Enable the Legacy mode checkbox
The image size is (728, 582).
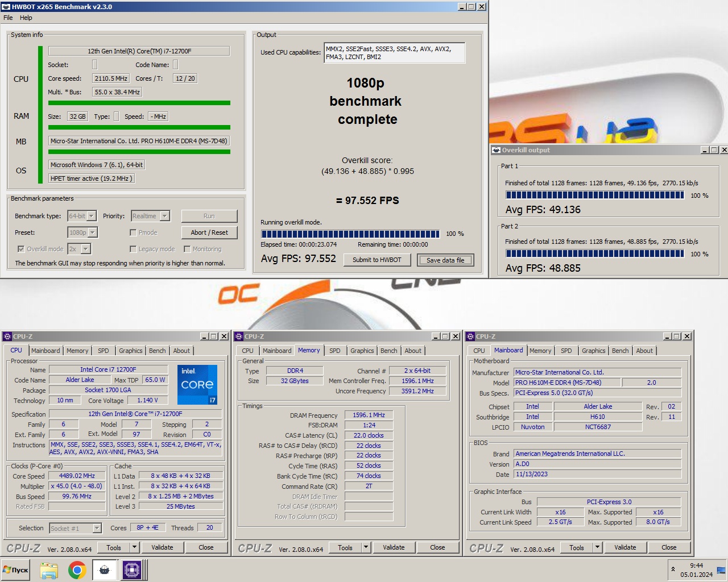(x=133, y=249)
